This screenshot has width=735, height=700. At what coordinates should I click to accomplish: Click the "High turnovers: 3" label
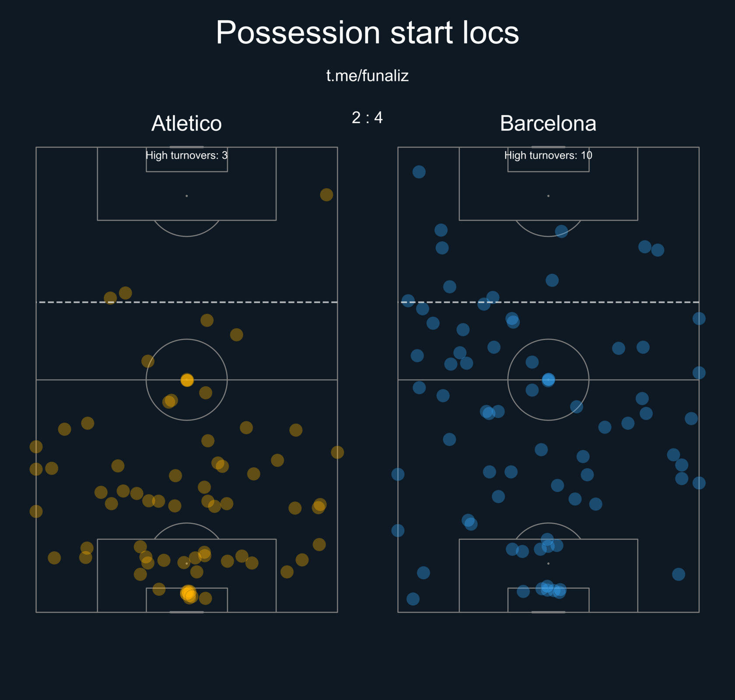coord(186,155)
